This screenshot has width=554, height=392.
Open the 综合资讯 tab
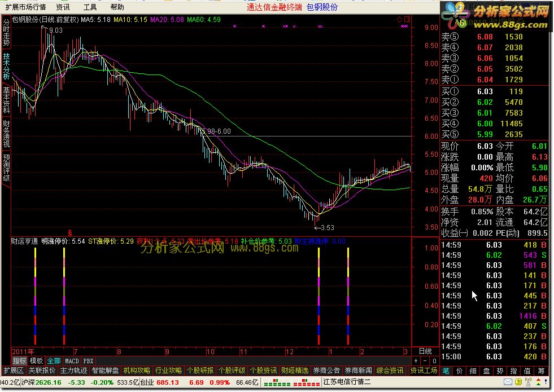(x=390, y=371)
